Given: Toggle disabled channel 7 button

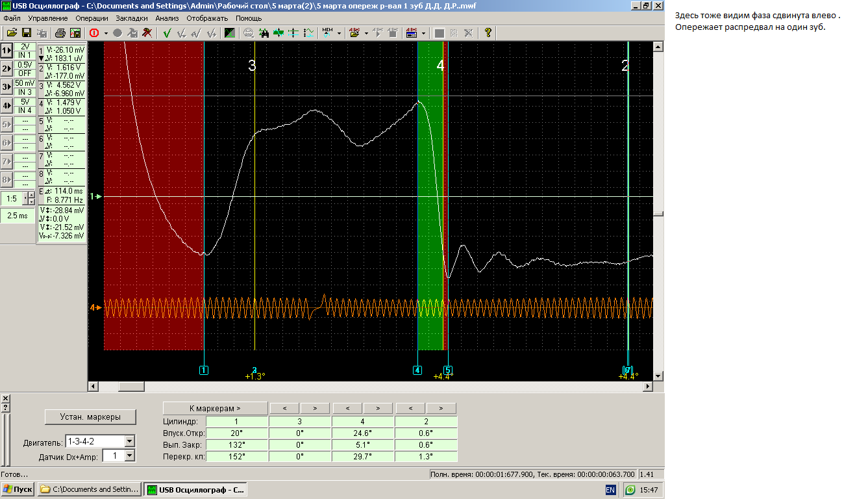Looking at the screenshot, I should 6,160.
